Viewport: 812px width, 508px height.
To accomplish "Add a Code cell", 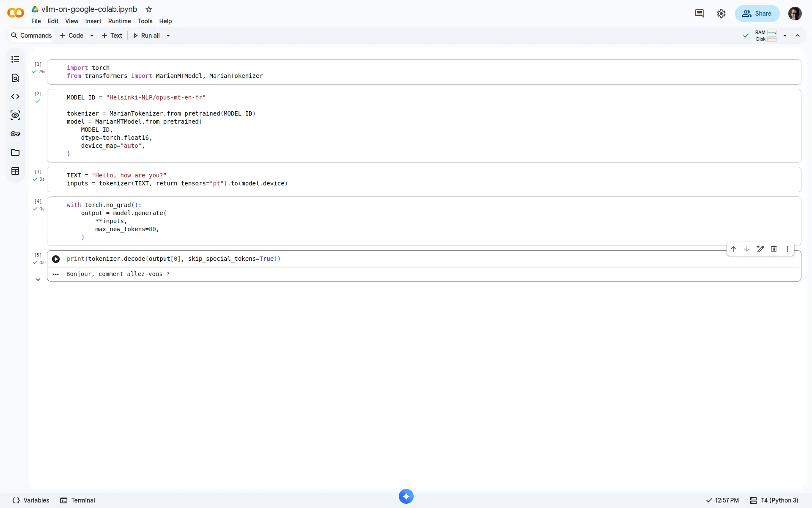I will [x=72, y=36].
